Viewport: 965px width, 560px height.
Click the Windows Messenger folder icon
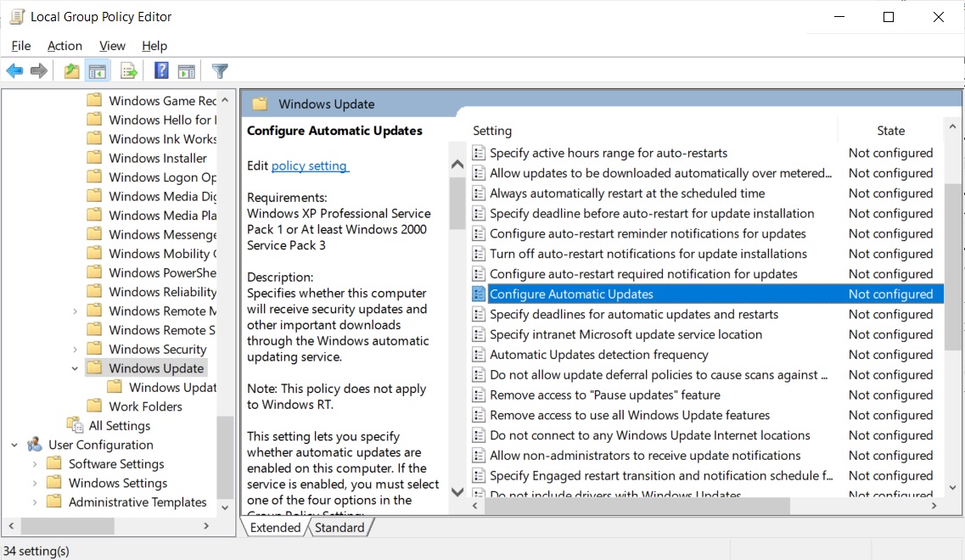94,234
